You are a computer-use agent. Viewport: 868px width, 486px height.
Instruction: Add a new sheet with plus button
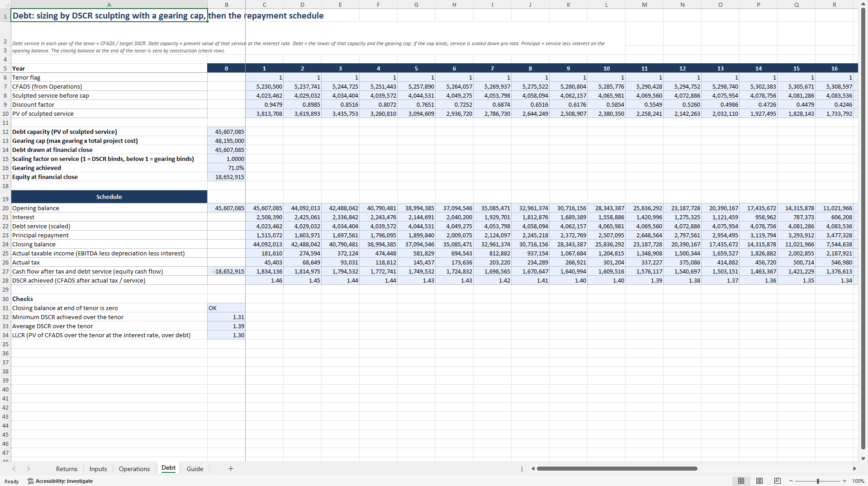pos(231,469)
